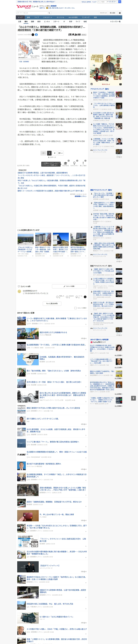The height and width of the screenshot is (644, 138).
Task: Select the ライブ tab in dark nav bar
Action: pos(37,17)
